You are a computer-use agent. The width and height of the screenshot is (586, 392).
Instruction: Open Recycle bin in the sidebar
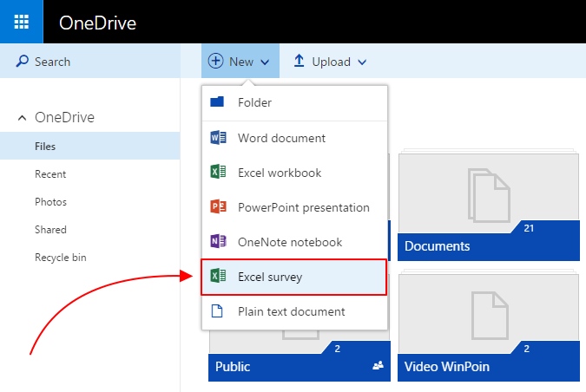(61, 258)
